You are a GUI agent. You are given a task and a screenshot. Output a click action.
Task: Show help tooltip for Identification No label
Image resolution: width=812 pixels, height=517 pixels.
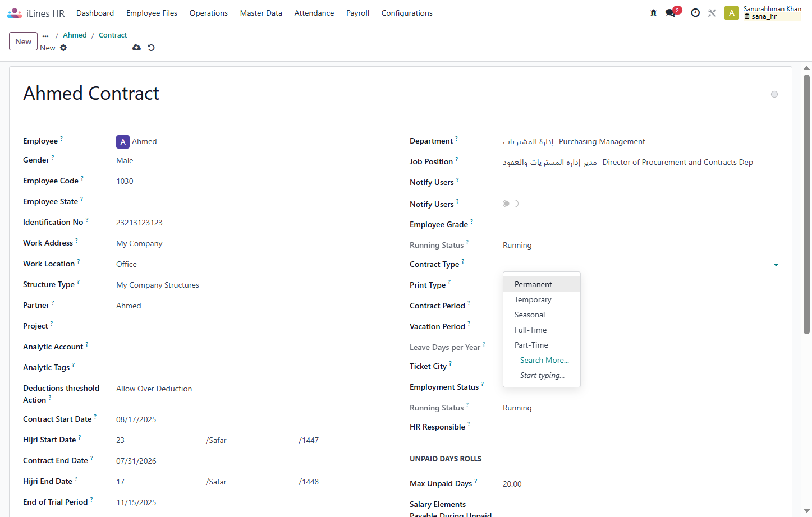[87, 219]
